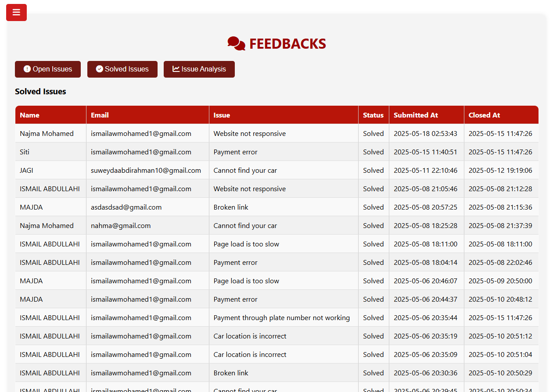The width and height of the screenshot is (553, 392).
Task: Click the Feedbacks chat bubbles icon
Action: pyautogui.click(x=237, y=44)
